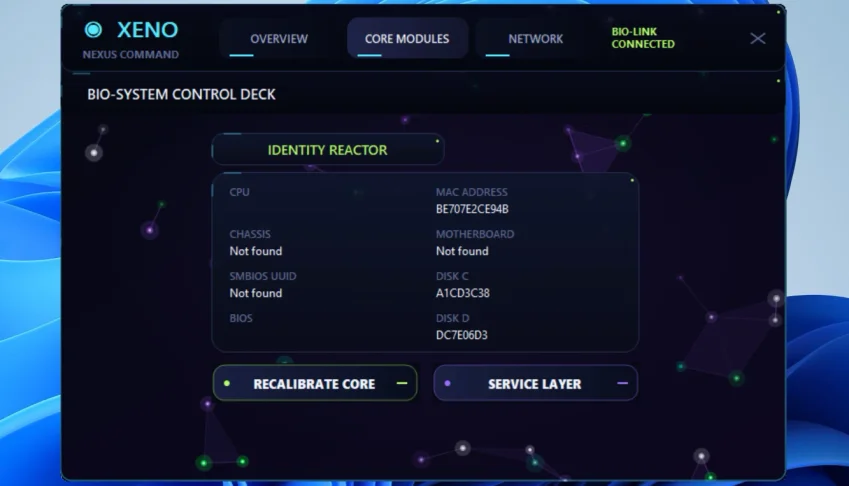Select the MAC address value BE707E2CE94B
849x486 pixels.
[472, 209]
